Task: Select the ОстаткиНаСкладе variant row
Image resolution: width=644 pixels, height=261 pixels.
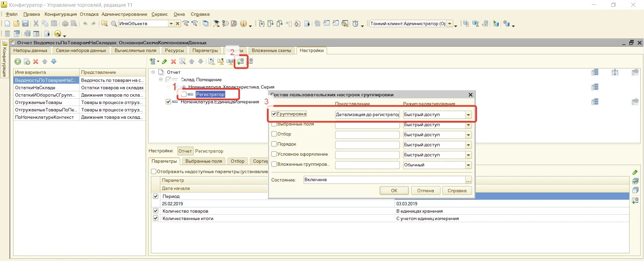Action: 79,88
